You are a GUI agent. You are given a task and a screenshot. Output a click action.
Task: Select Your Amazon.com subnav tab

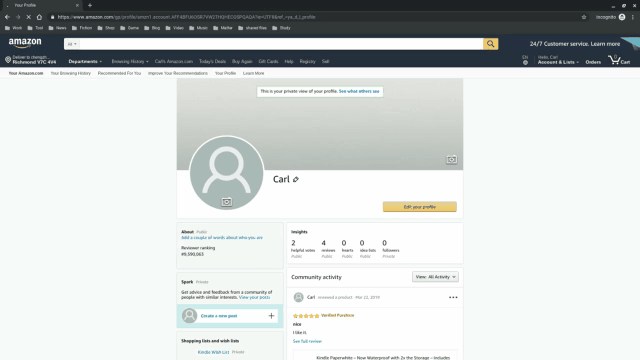tap(26, 73)
